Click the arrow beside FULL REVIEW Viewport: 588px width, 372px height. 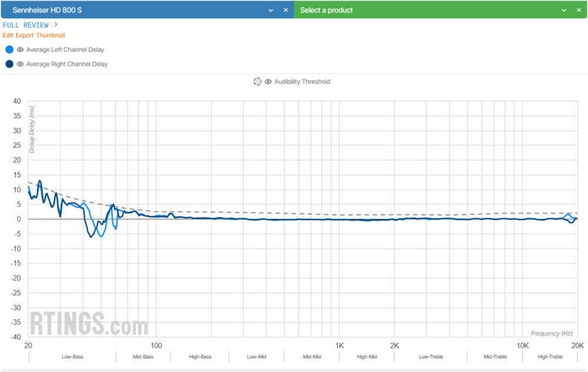(56, 25)
